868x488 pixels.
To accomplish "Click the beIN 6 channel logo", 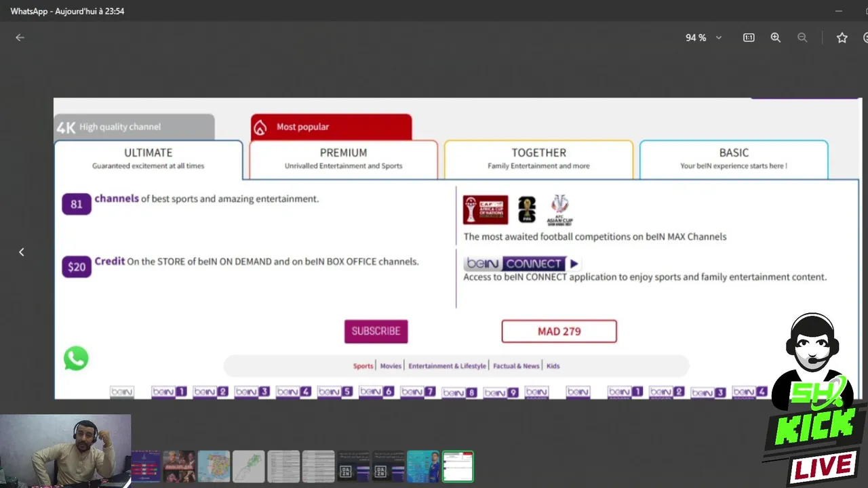I will (x=376, y=392).
